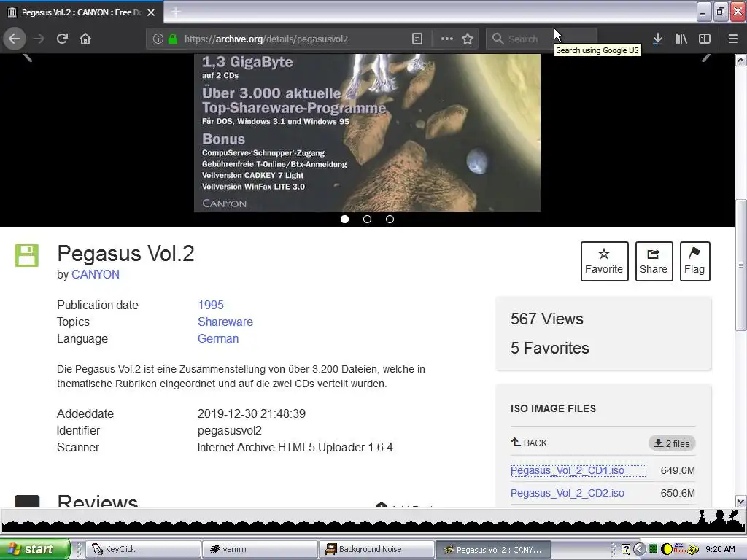Open the Shareware topic link
The image size is (747, 560).
(x=225, y=322)
